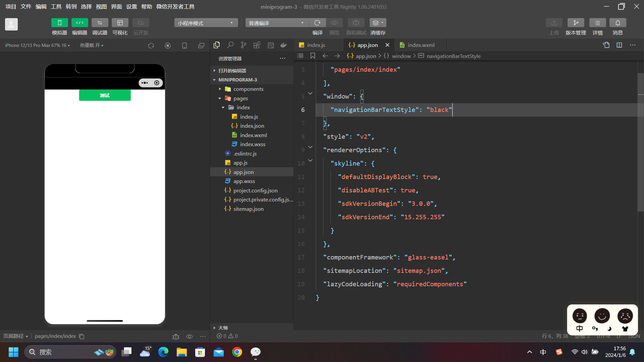Open the Chrome taskbar icon
644x362 pixels.
click(x=237, y=352)
